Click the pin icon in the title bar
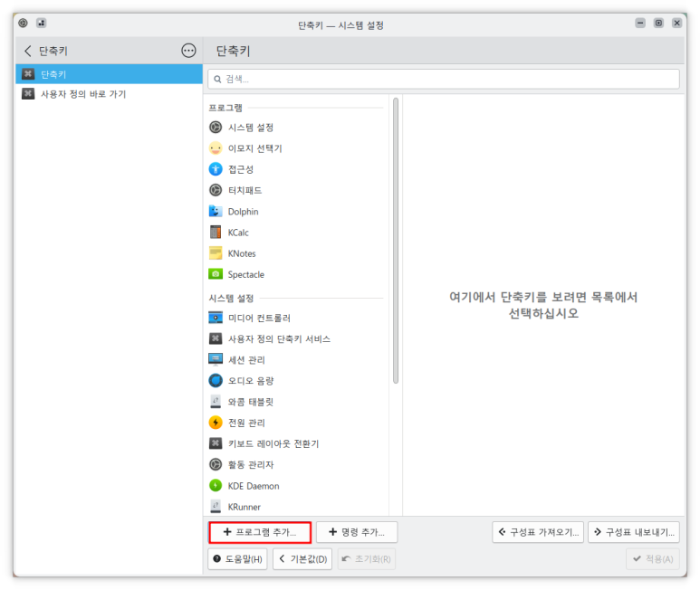700x590 pixels. (42, 23)
